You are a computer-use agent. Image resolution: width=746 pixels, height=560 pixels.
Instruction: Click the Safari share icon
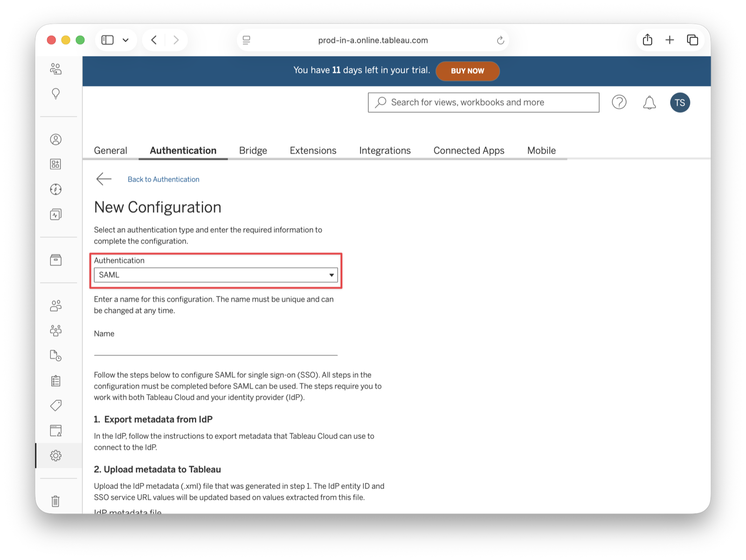click(x=647, y=40)
